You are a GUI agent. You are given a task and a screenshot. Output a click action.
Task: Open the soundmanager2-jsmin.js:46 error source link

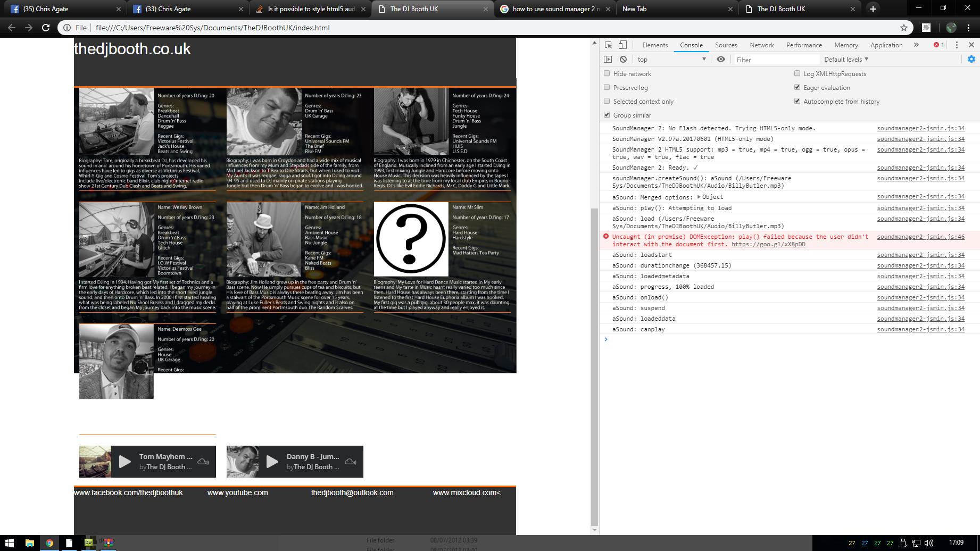[x=920, y=237]
